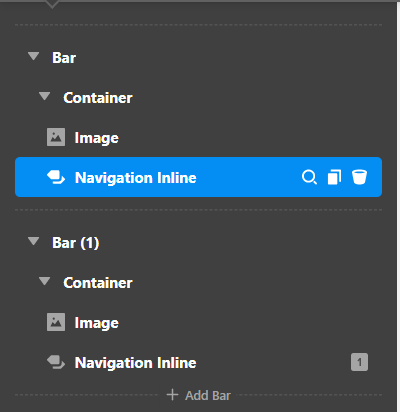Collapse the Bar (1) section triangle
The width and height of the screenshot is (400, 412).
[x=34, y=241]
